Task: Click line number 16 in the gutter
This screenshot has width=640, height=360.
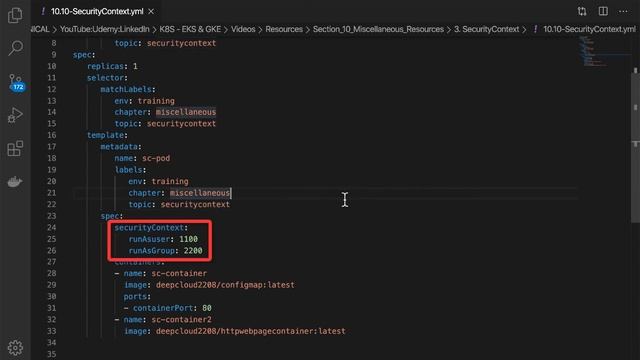Action: point(51,135)
